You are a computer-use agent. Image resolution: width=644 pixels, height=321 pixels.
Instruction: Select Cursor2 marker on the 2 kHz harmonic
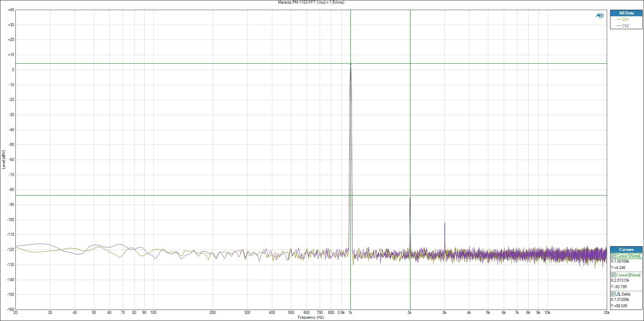[410, 196]
